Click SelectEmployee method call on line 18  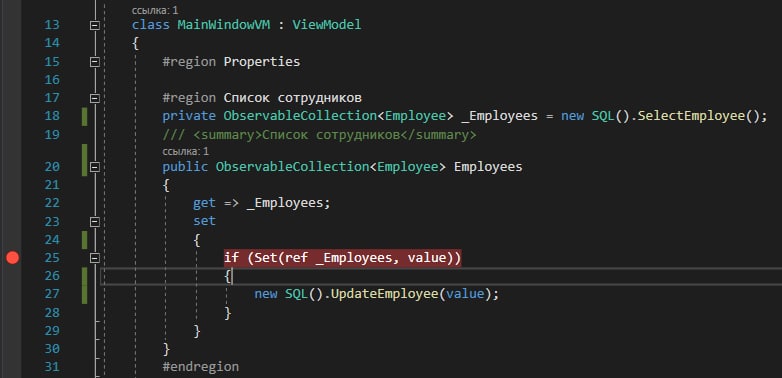pyautogui.click(x=691, y=116)
